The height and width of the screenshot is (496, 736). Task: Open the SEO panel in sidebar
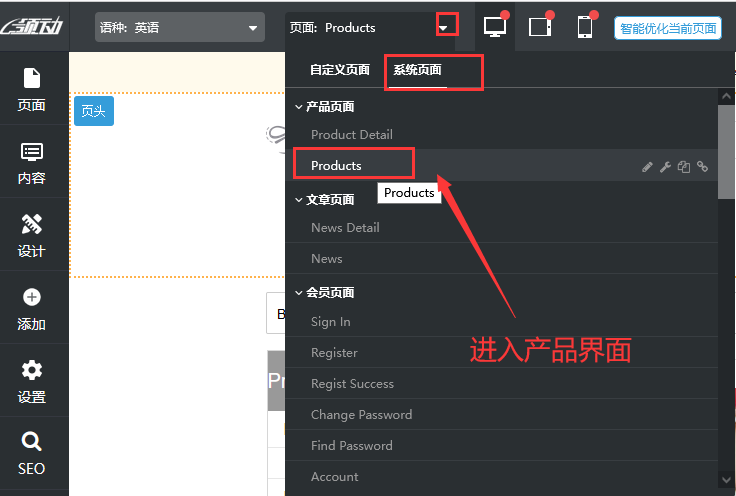(x=32, y=451)
